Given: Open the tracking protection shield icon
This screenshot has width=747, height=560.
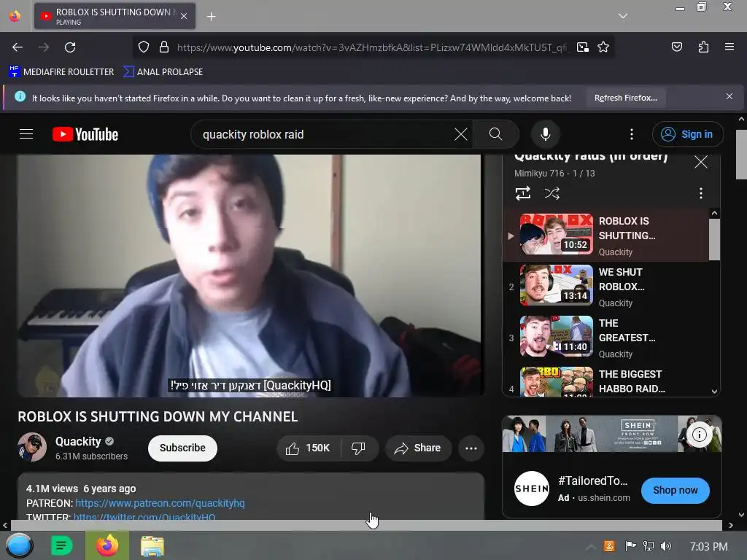Looking at the screenshot, I should [x=144, y=47].
